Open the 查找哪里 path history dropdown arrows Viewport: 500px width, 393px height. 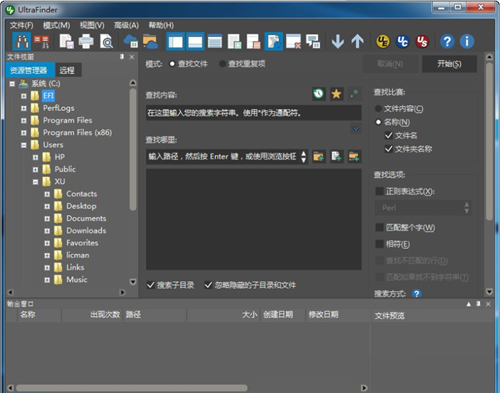(x=303, y=156)
